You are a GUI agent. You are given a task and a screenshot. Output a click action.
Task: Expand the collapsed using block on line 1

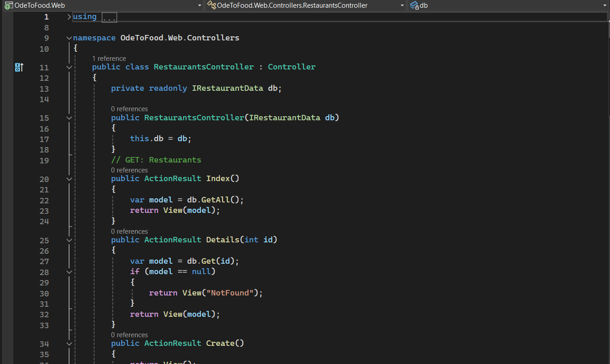69,17
